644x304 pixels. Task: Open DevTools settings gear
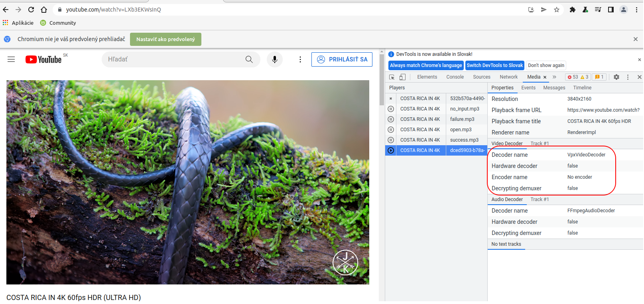pos(616,77)
